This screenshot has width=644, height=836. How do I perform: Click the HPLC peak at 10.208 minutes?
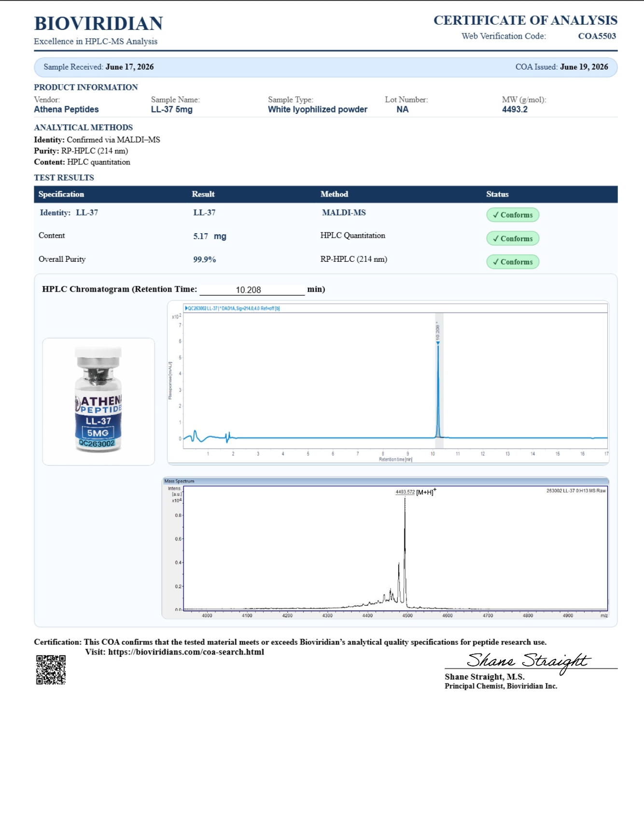(x=438, y=391)
